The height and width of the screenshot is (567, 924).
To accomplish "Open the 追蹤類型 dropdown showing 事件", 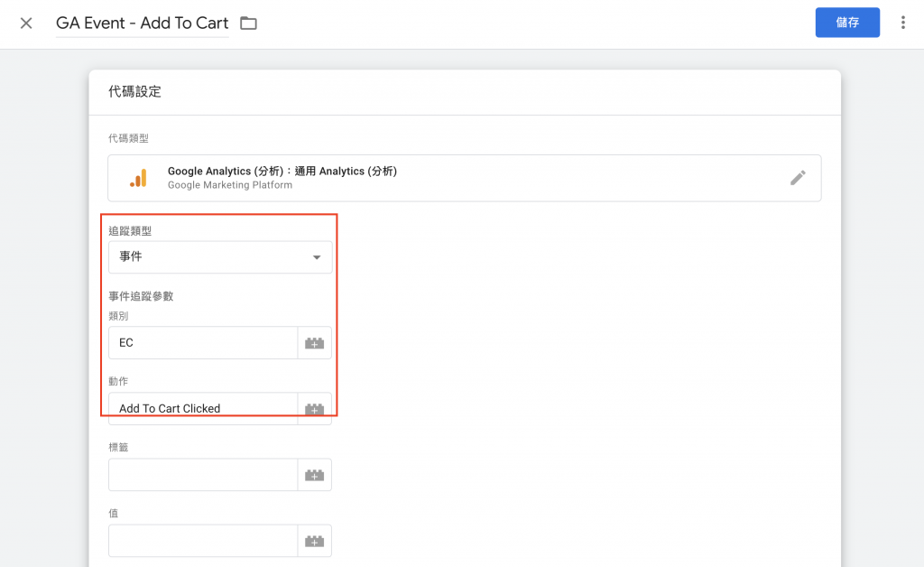I will coord(220,257).
